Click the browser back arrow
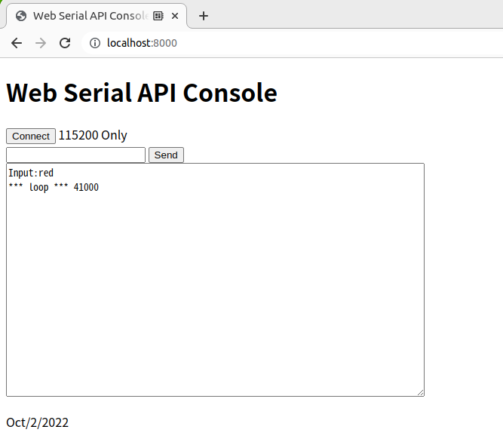Viewport: 503px width, 448px height. pyautogui.click(x=17, y=43)
